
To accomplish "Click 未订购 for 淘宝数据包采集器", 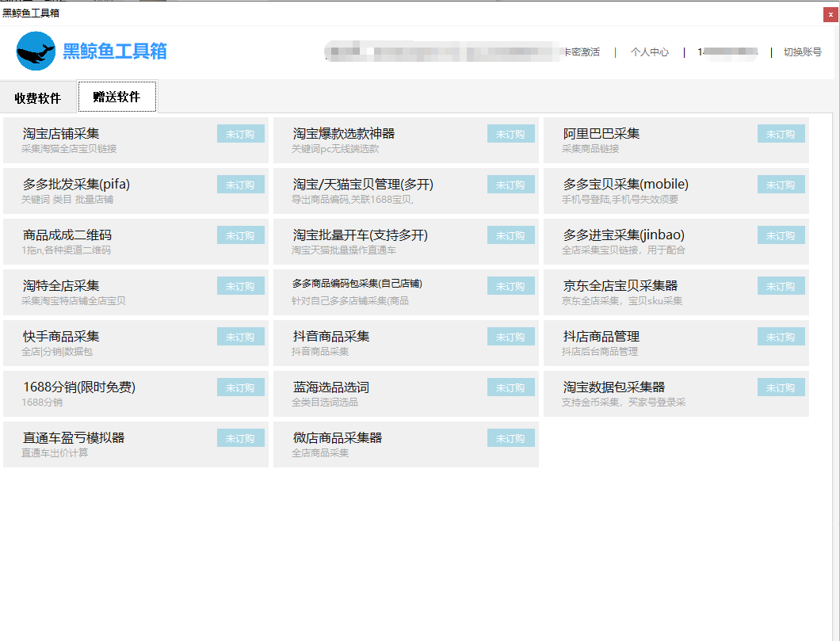I will coord(781,387).
